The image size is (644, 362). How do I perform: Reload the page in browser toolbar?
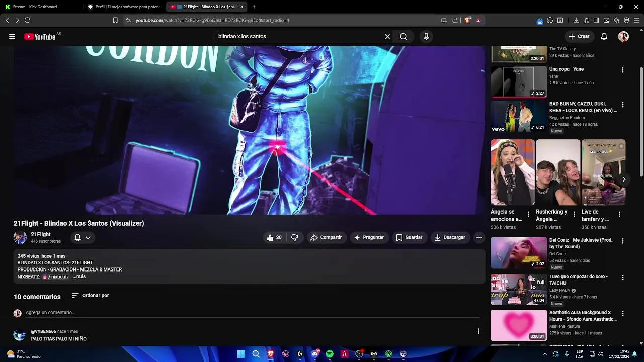[x=27, y=20]
